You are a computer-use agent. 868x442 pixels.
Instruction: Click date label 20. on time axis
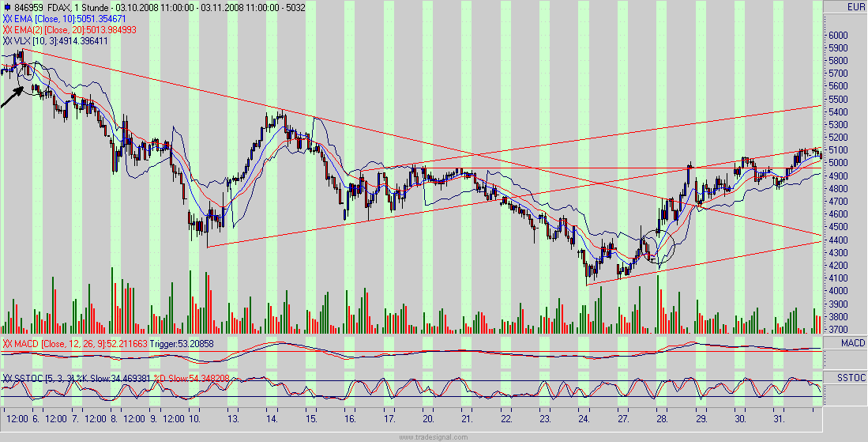pyautogui.click(x=428, y=419)
